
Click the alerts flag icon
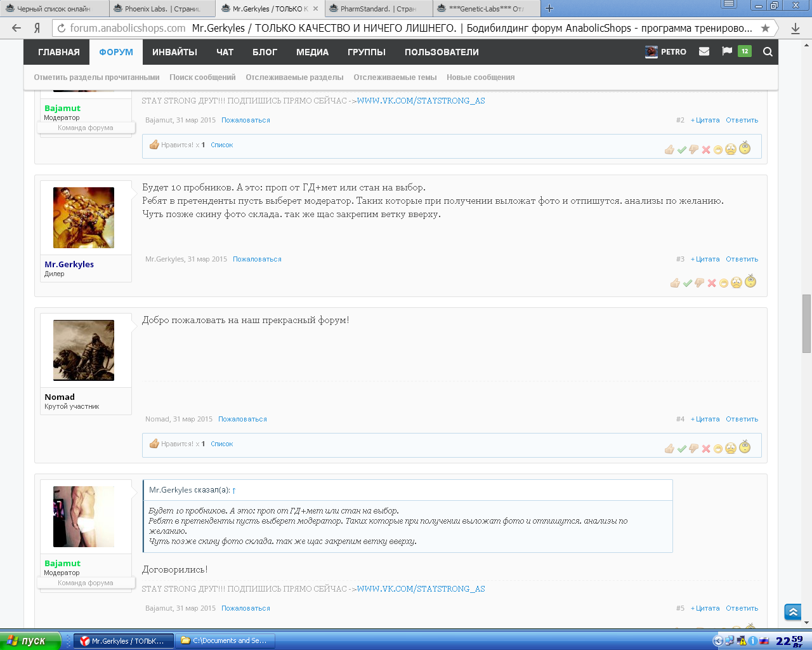[727, 51]
